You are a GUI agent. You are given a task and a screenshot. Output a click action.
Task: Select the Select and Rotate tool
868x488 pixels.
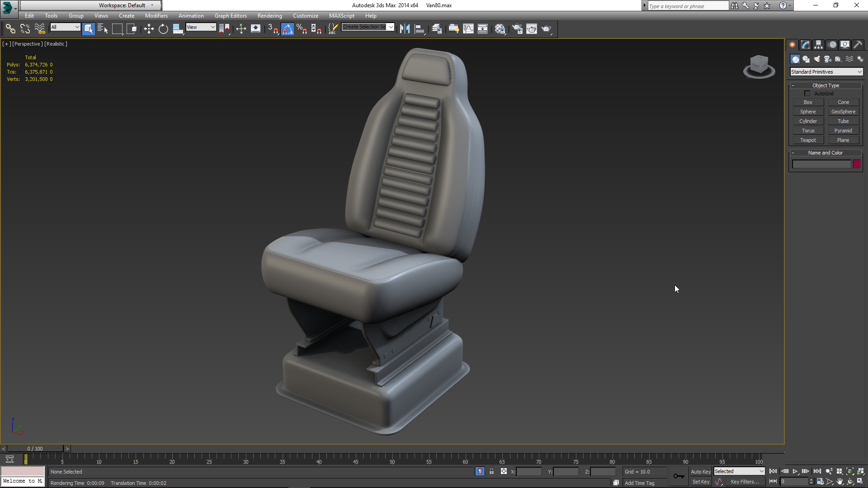pyautogui.click(x=163, y=29)
